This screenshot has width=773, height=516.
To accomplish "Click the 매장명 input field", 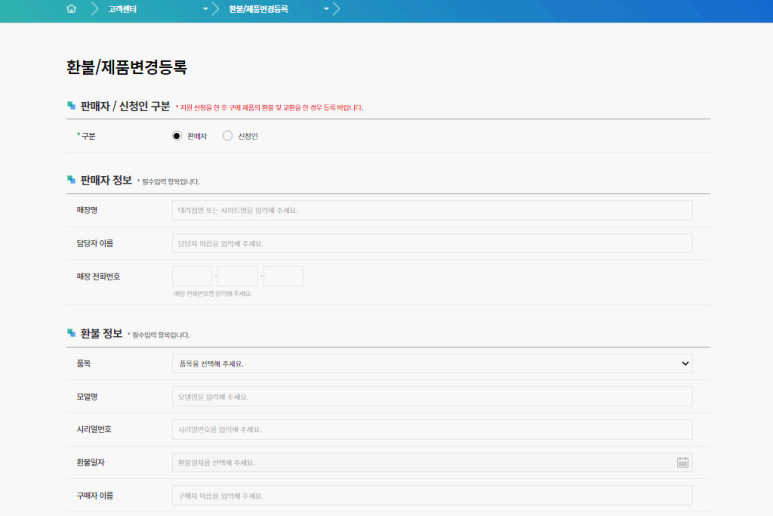I will (432, 210).
